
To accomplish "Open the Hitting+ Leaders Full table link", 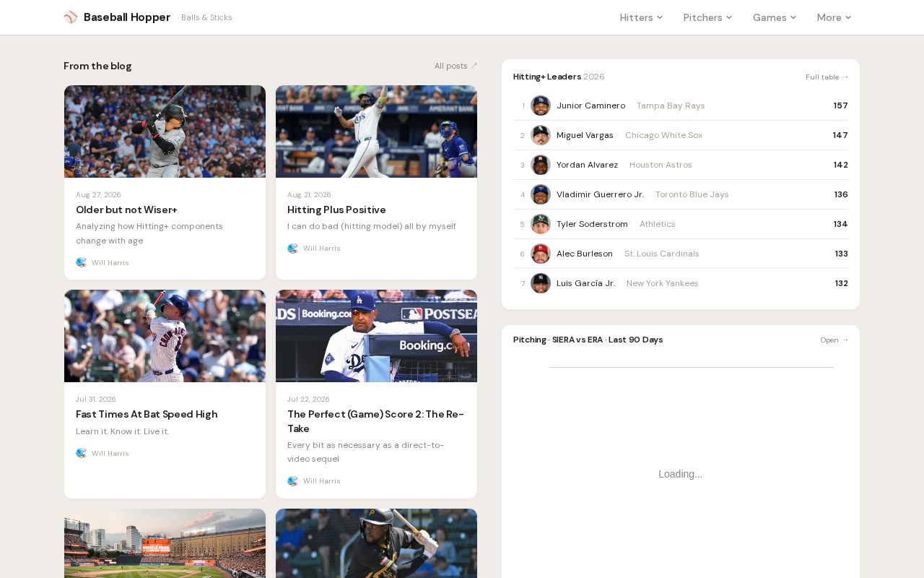I will [x=827, y=77].
